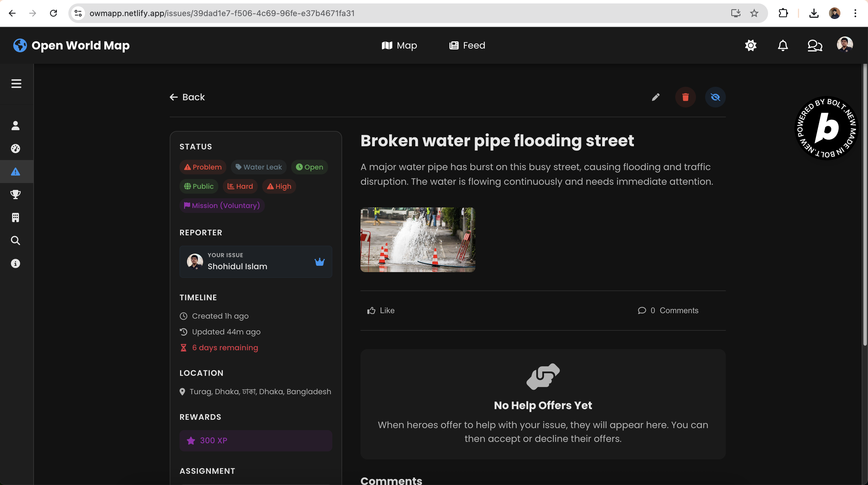Open the info circle sidebar icon
This screenshot has height=485, width=868.
[16, 263]
